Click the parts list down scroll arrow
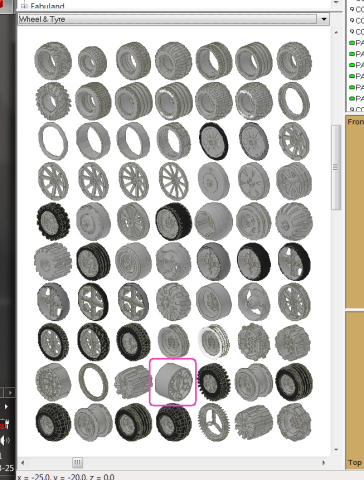 tap(336, 450)
